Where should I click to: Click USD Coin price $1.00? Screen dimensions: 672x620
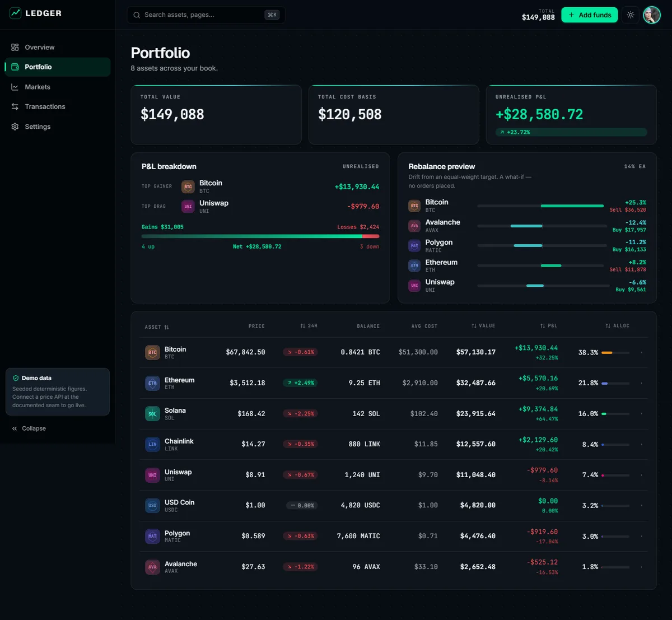tap(255, 505)
